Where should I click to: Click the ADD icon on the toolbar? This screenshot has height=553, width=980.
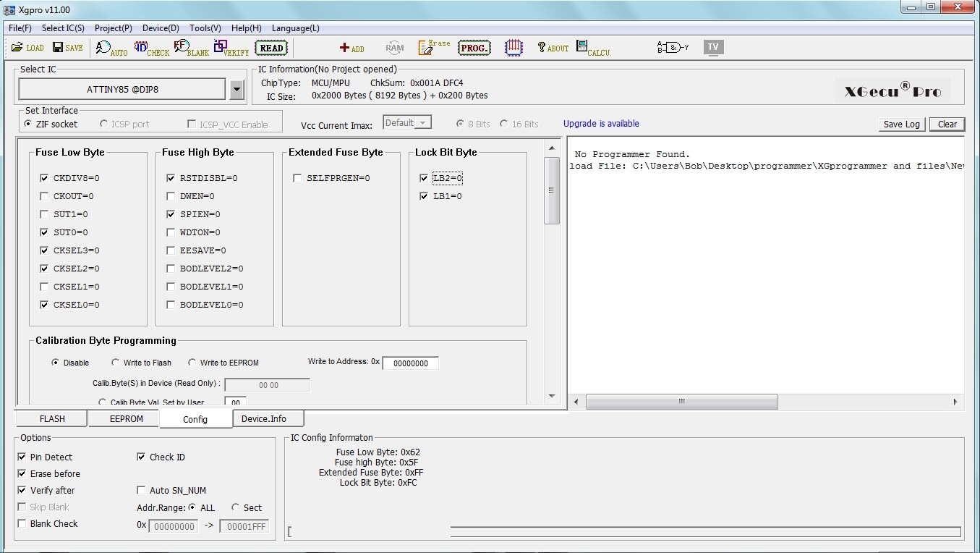pyautogui.click(x=351, y=48)
